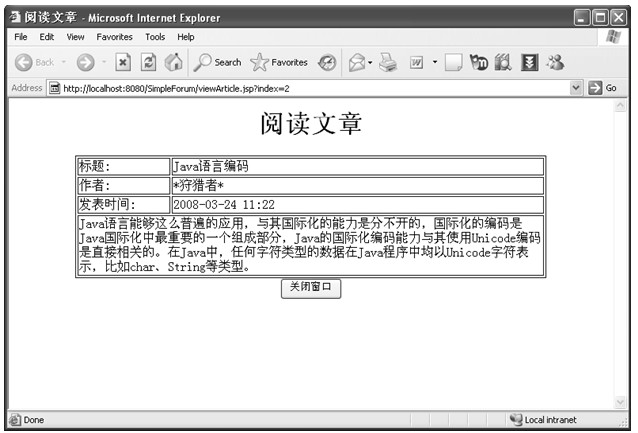This screenshot has width=638, height=433.
Task: Click the 标题: label cell
Action: [124, 166]
